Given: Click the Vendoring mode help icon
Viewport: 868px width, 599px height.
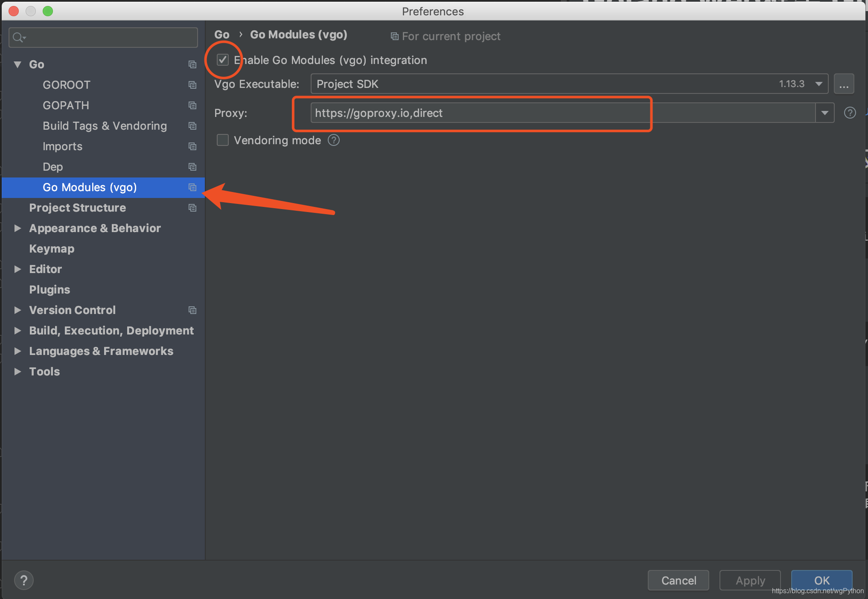Looking at the screenshot, I should 333,140.
